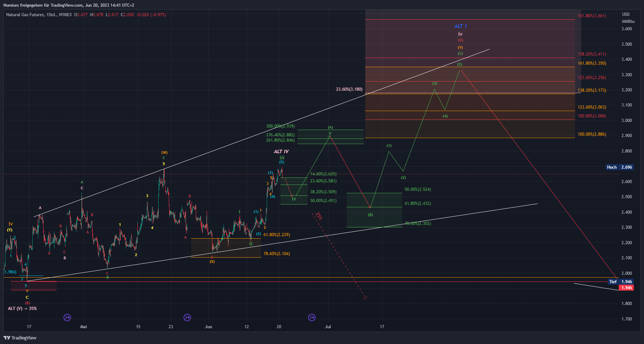The width and height of the screenshot is (644, 344).
Task: Click the Jun date label on time axis
Action: 208,327
